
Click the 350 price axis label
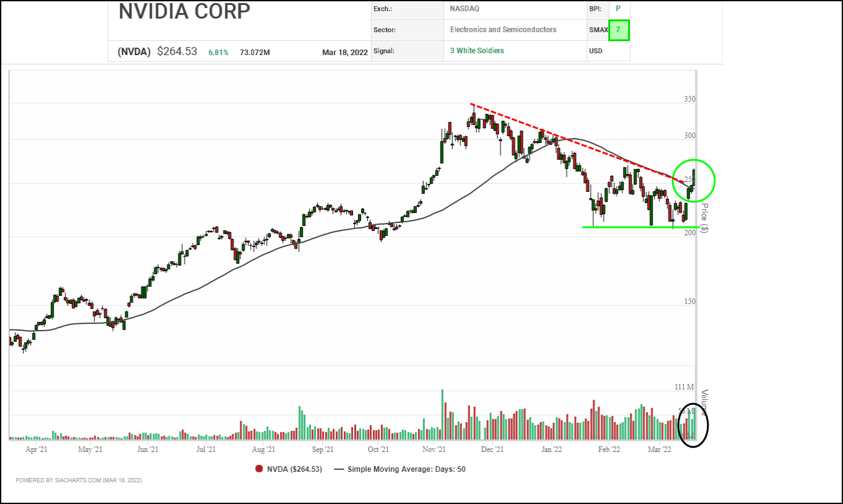pos(690,99)
